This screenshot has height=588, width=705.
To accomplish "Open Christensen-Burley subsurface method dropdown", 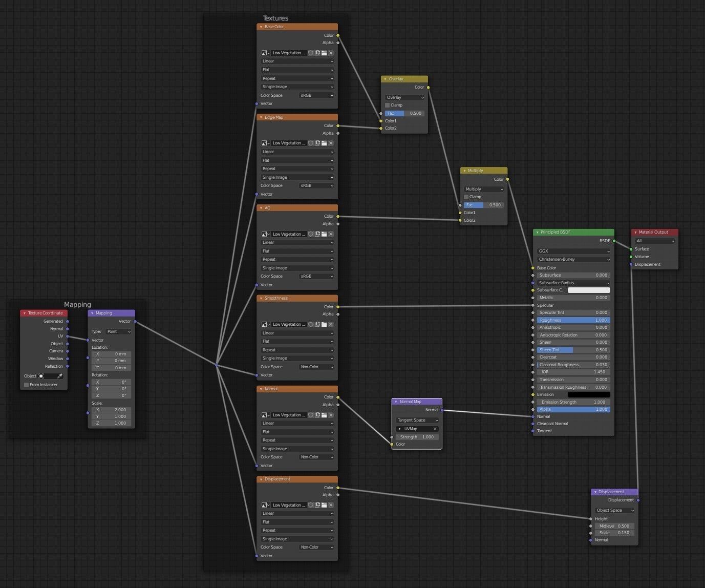I will pos(573,259).
